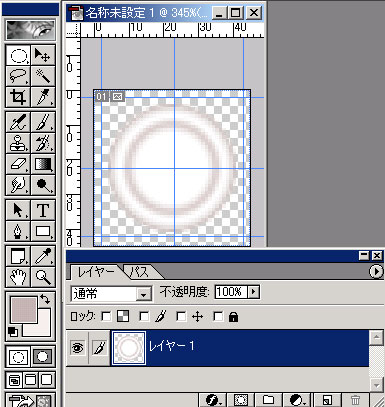This screenshot has width=385, height=407.
Task: Set Full Screen mode without menu bar
Action: (46, 380)
